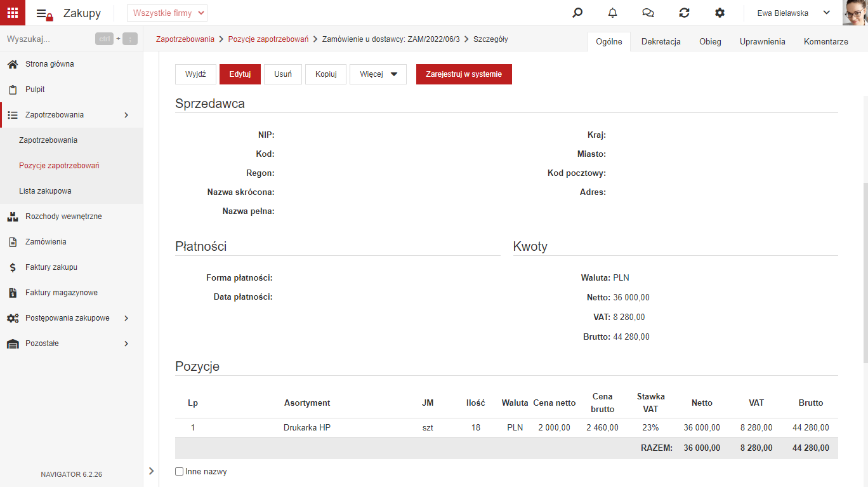Collapse the sidebar with bottom chevron

pyautogui.click(x=151, y=470)
